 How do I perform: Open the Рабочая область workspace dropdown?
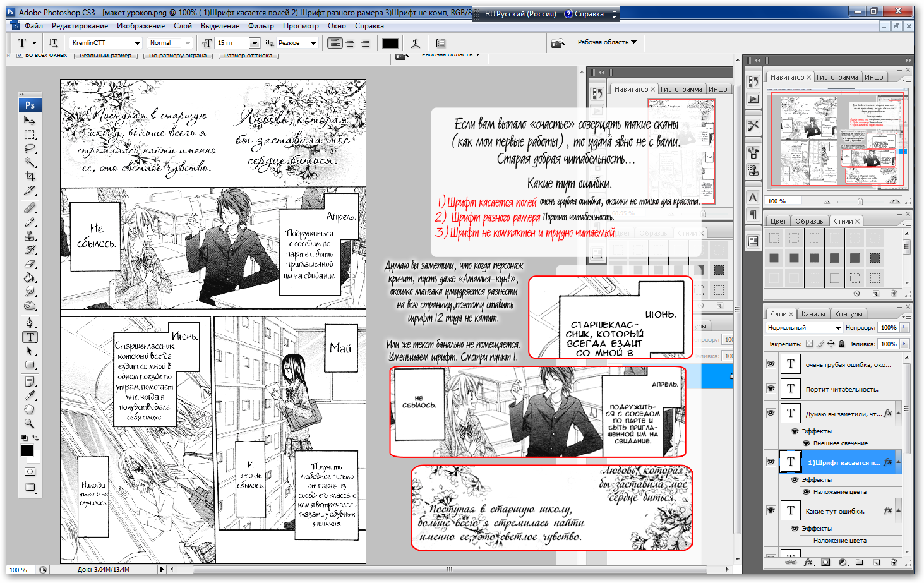tap(607, 42)
